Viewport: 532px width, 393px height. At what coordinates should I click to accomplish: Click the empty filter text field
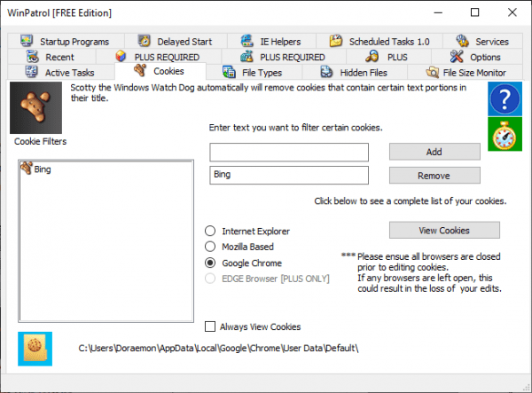(x=289, y=152)
